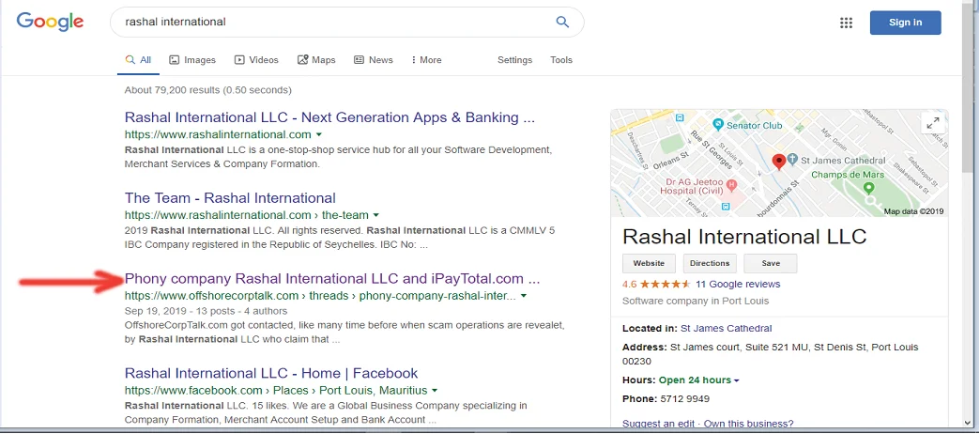Open the More search options menu
Viewport: 980px width, 434px height.
426,60
